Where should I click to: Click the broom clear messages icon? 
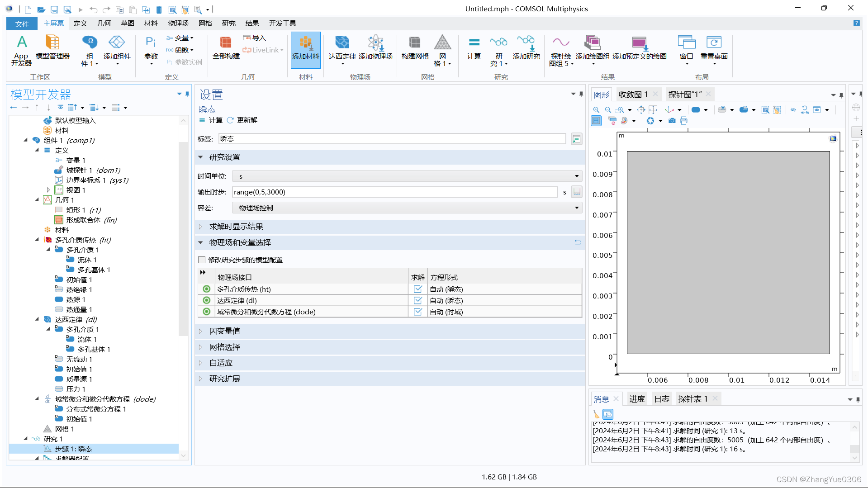[596, 414]
